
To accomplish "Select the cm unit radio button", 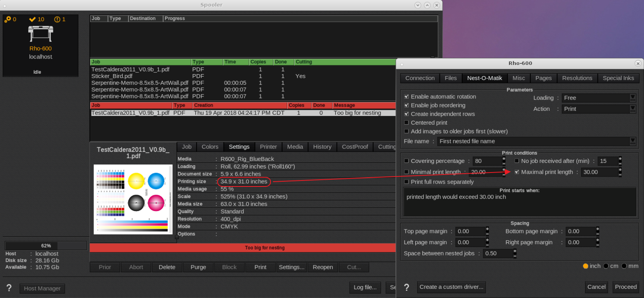I will click(x=606, y=266).
